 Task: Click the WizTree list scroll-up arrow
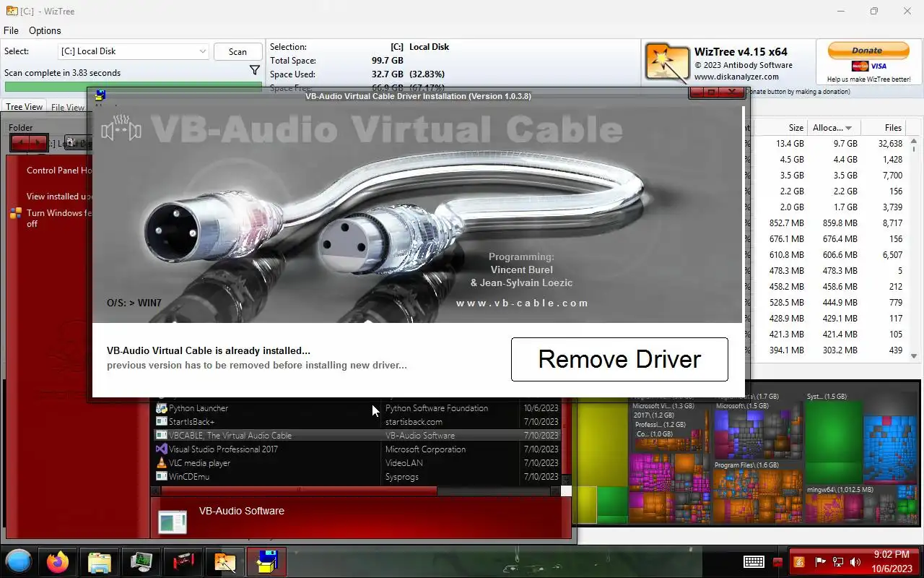click(914, 142)
